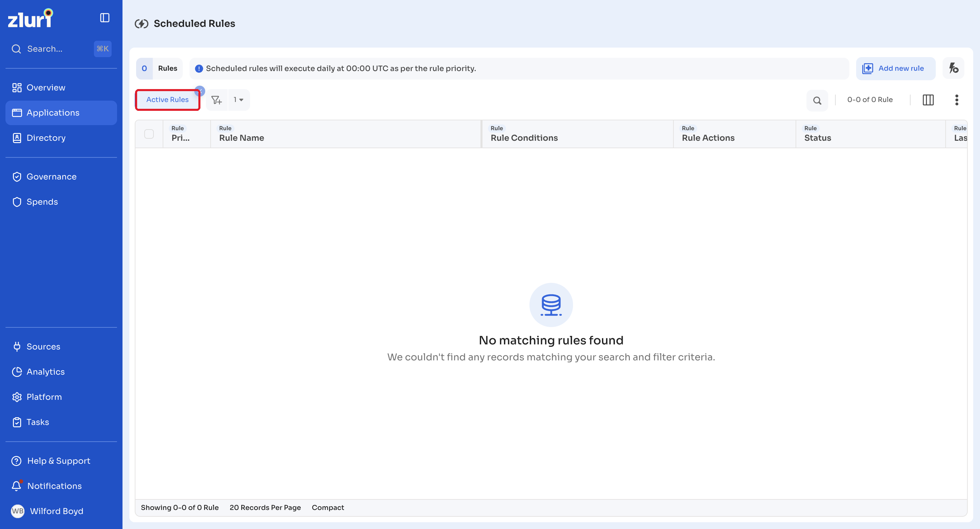Open Tasks section
The width and height of the screenshot is (980, 529).
click(61, 422)
